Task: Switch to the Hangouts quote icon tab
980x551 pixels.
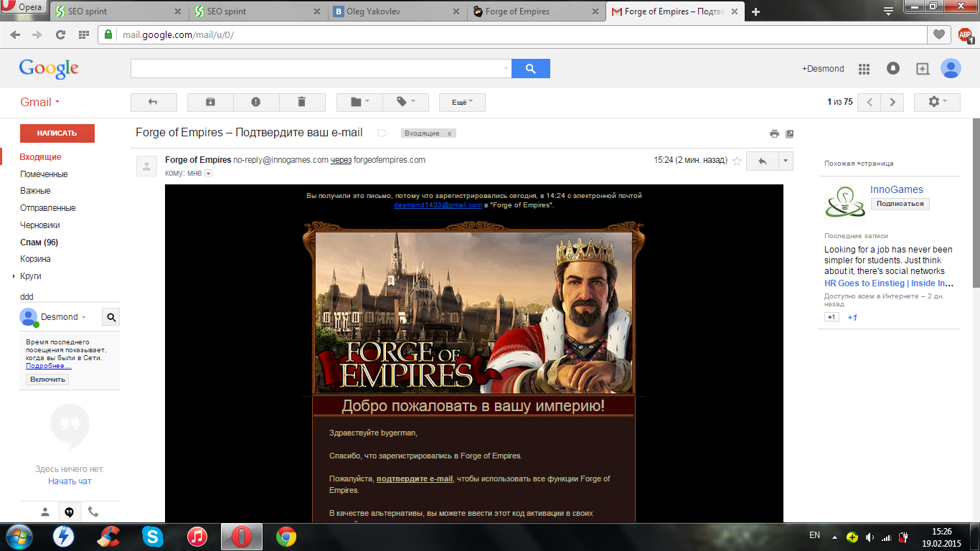Action: 70,512
